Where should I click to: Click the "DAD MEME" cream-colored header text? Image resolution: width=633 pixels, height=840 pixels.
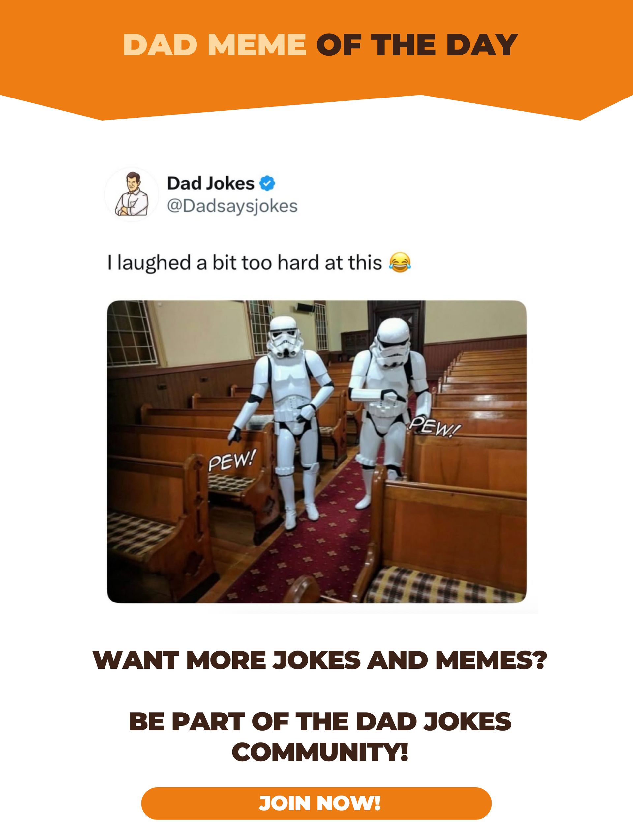(215, 45)
